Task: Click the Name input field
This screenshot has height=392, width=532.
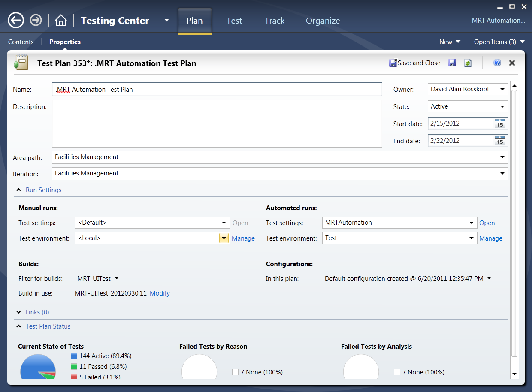Action: (x=217, y=89)
